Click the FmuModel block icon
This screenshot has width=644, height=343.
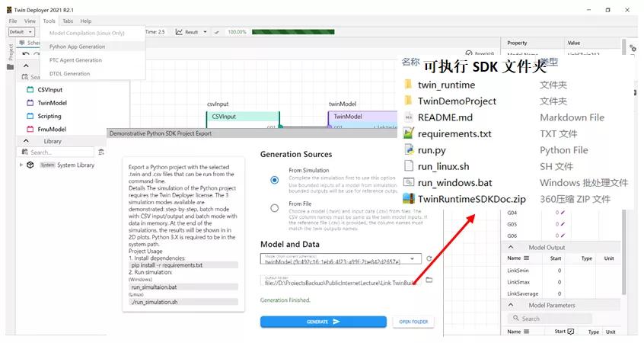(x=30, y=129)
